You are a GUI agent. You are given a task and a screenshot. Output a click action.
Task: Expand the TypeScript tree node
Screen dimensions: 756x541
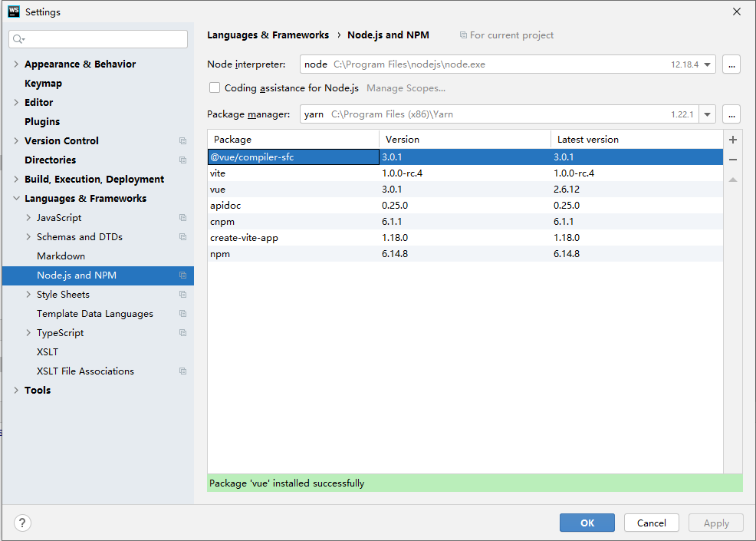click(28, 333)
